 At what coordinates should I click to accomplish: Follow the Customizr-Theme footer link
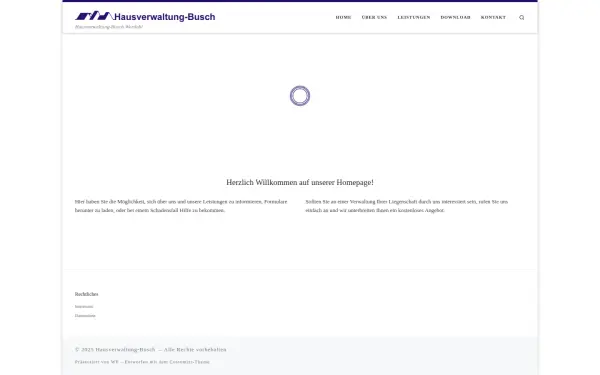(x=189, y=362)
